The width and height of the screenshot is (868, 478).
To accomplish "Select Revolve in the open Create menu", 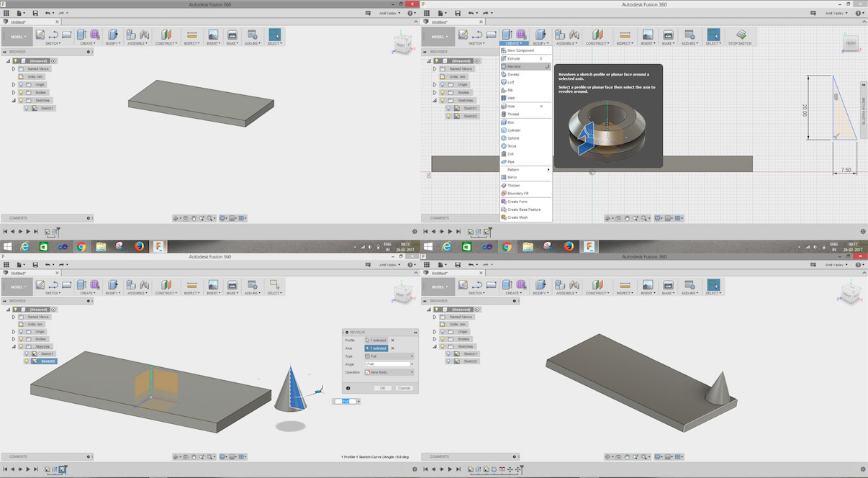I will click(x=525, y=66).
